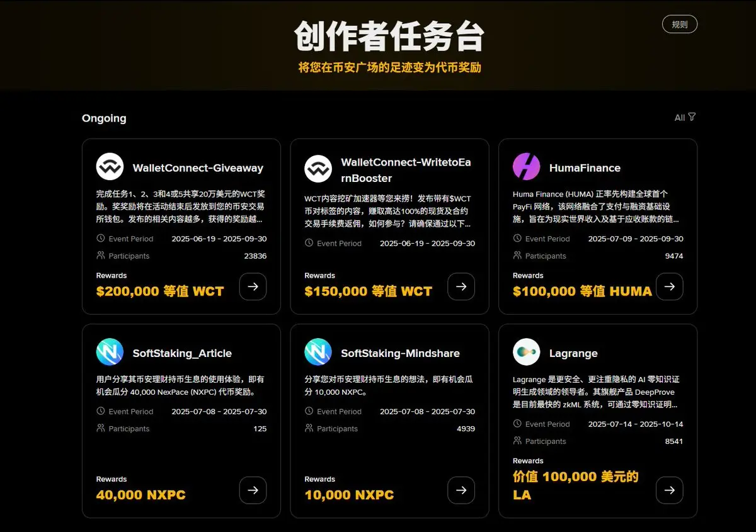Click the $100,000 等值 HUMA reward
The width and height of the screenshot is (756, 532).
coord(582,291)
